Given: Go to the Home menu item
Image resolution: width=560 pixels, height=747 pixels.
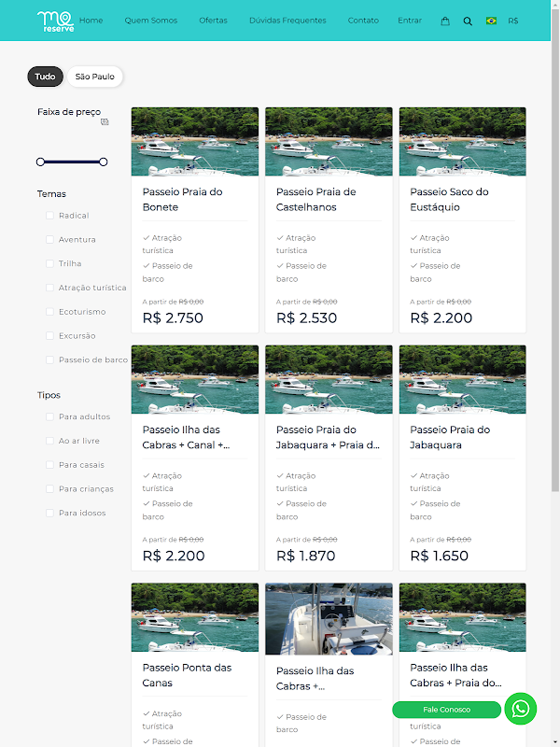Looking at the screenshot, I should coord(91,21).
